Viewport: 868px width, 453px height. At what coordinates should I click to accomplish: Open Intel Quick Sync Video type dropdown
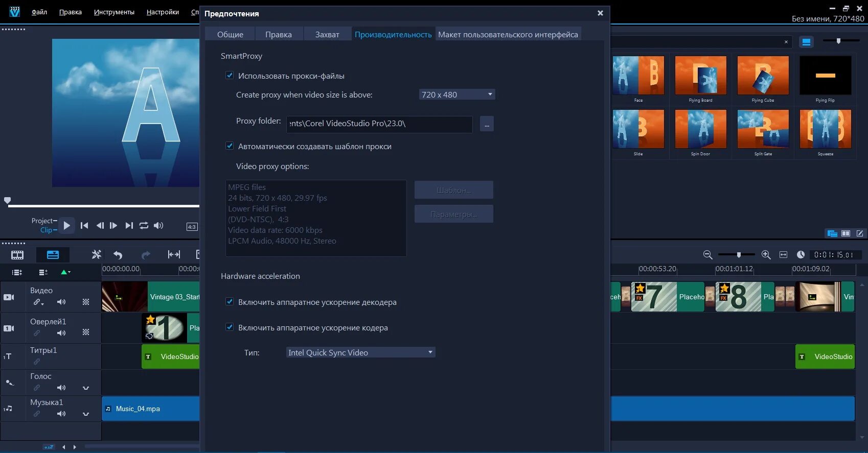[360, 352]
